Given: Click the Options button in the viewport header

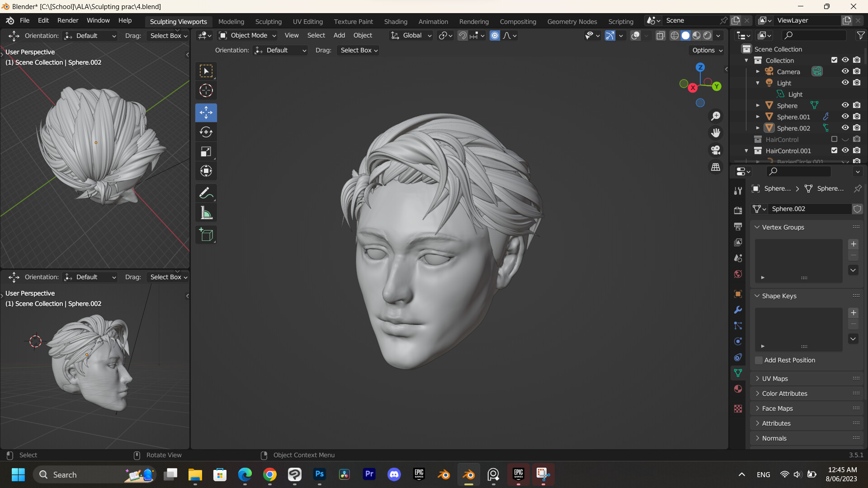Looking at the screenshot, I should [706, 50].
